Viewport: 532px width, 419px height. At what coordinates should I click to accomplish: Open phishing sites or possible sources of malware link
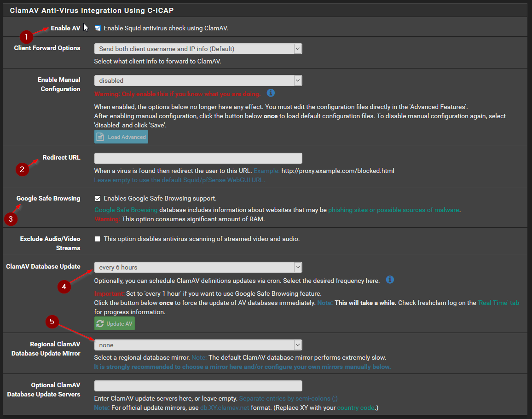393,210
